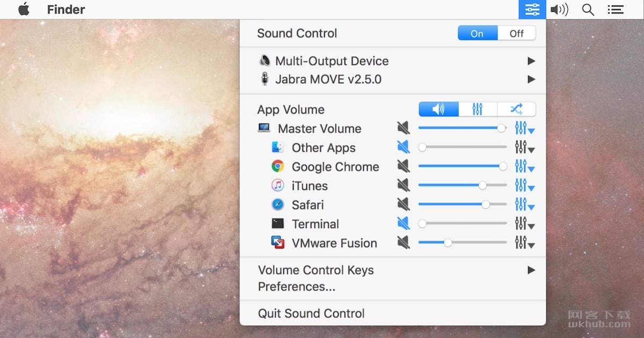This screenshot has width=644, height=338.
Task: Click the Other Apps Finder icon
Action: [277, 147]
